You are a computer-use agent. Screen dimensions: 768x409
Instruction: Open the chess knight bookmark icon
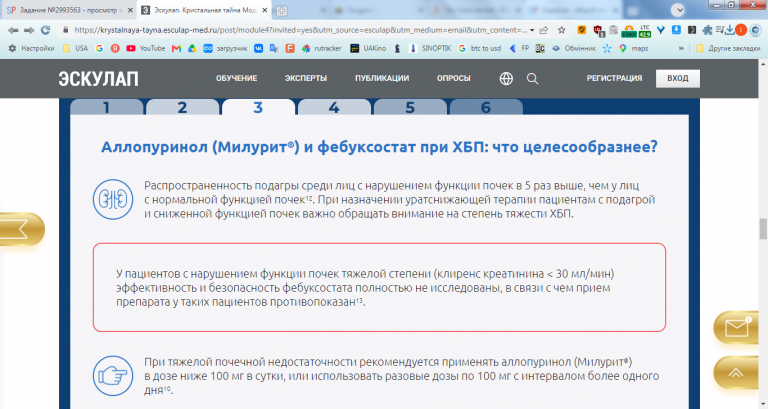point(397,48)
